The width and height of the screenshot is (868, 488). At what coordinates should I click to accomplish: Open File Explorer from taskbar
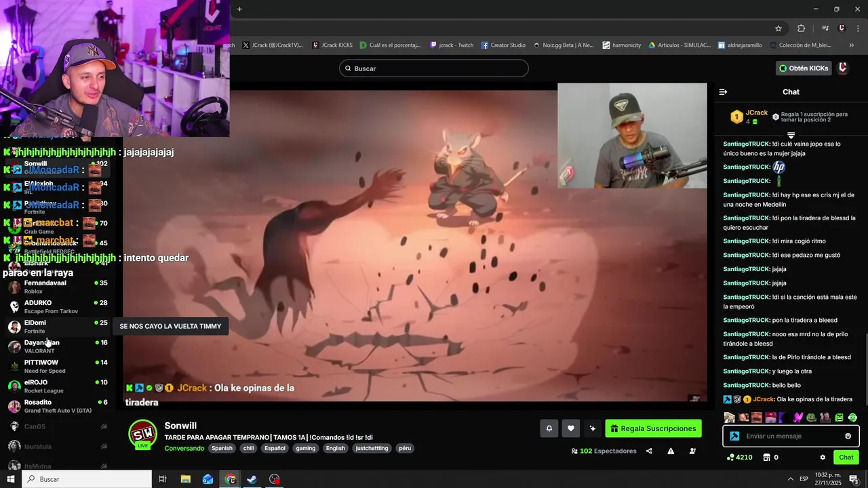point(185,479)
